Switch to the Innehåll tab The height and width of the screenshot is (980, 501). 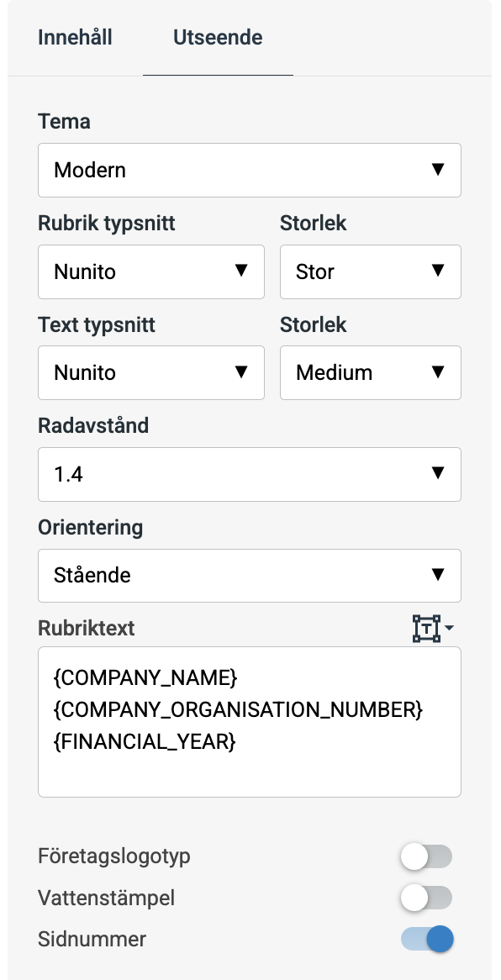pyautogui.click(x=74, y=38)
